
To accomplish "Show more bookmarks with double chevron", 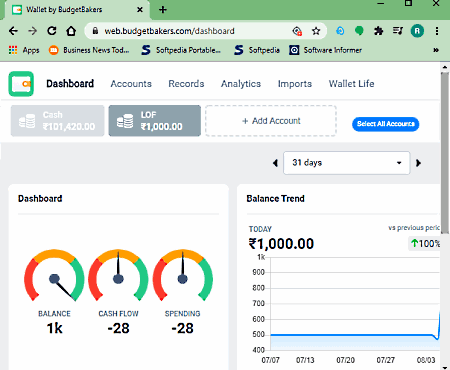I will pyautogui.click(x=436, y=50).
